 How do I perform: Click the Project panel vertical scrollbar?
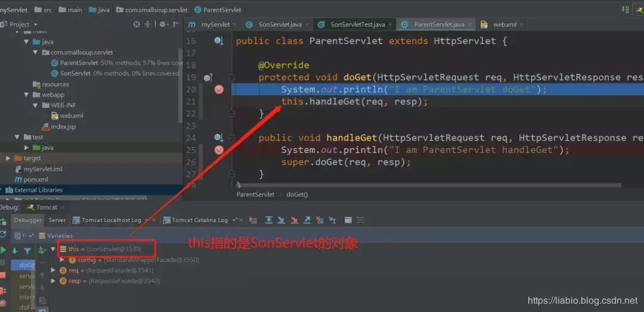point(180,84)
